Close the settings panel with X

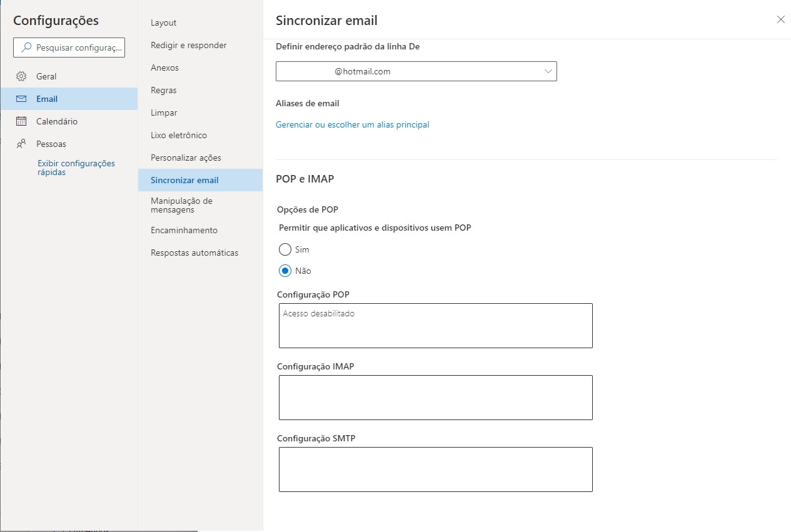pos(780,19)
